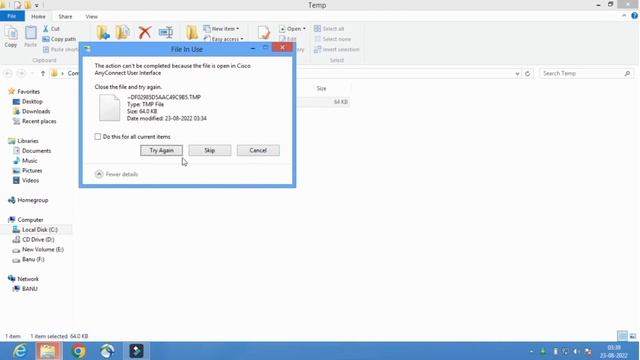Click Select all in the ribbon
Screen dimensions: 640x360
329,29
